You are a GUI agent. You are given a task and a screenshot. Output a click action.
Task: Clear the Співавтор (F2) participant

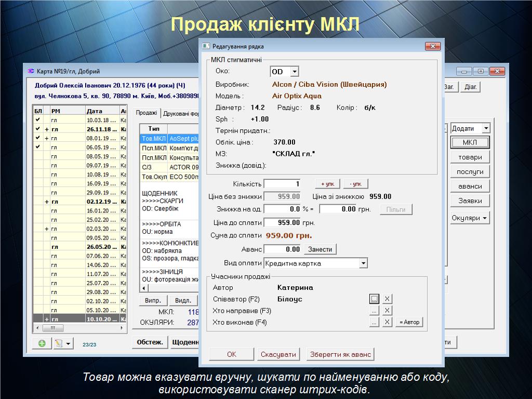[387, 299]
